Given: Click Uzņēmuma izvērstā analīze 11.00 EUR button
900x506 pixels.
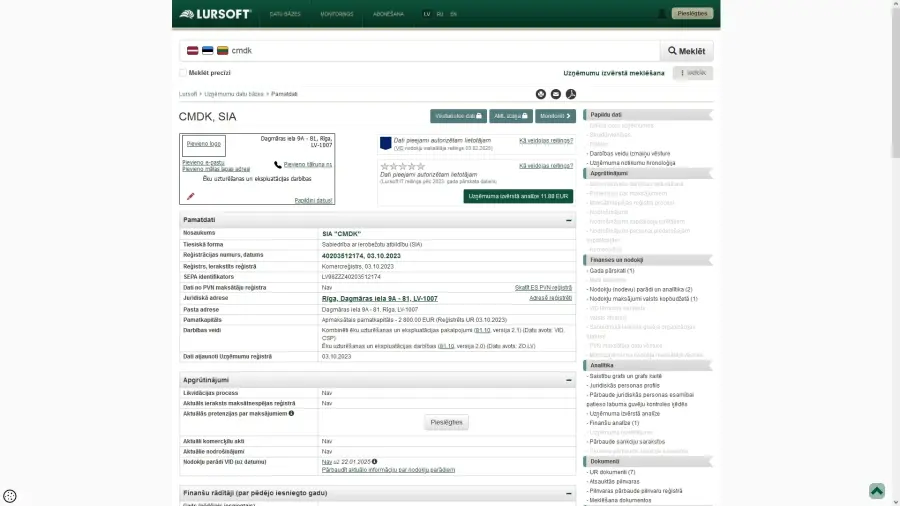Looking at the screenshot, I should [x=518, y=196].
